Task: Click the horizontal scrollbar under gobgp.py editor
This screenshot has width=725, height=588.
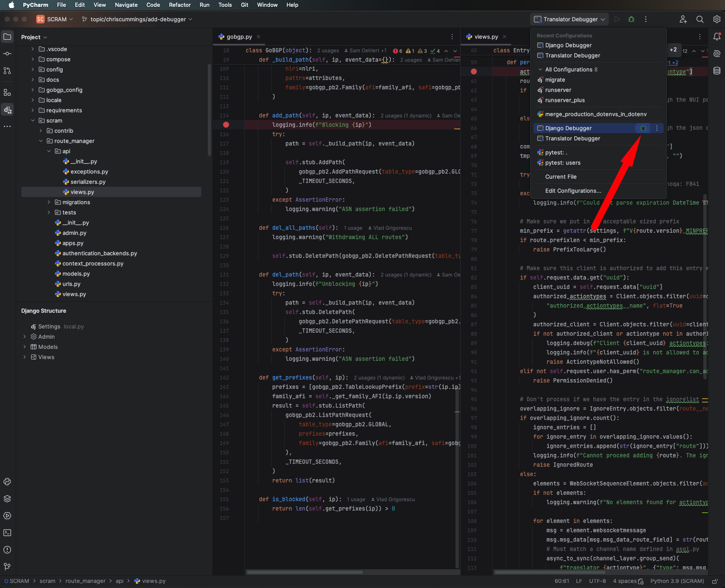Action: coord(305,572)
